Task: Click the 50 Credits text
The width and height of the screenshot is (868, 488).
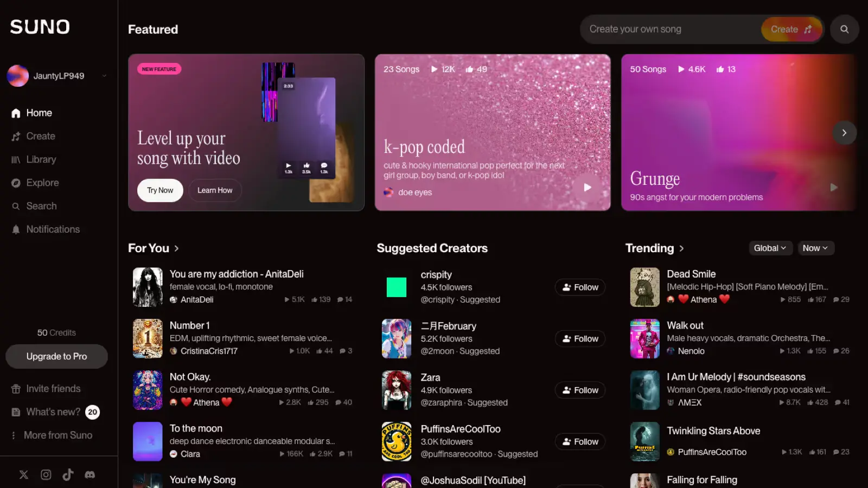Action: (x=56, y=333)
